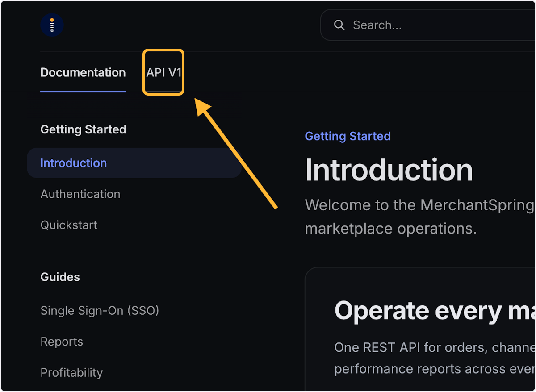Click the Operate every marketplace card heading

[x=435, y=310]
